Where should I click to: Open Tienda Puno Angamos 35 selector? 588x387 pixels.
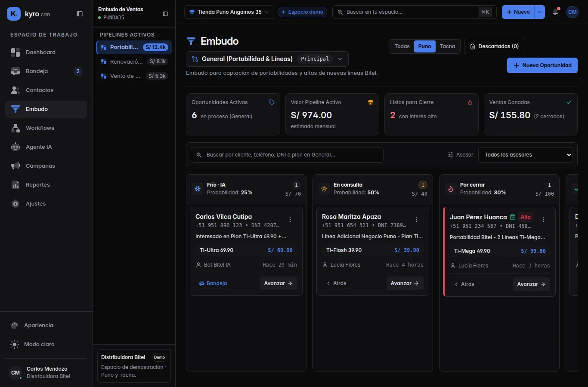click(x=229, y=12)
